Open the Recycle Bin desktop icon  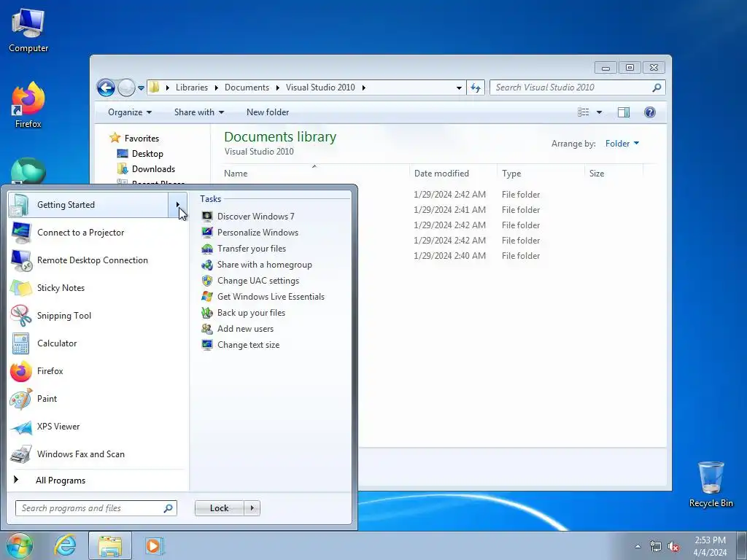click(x=711, y=484)
